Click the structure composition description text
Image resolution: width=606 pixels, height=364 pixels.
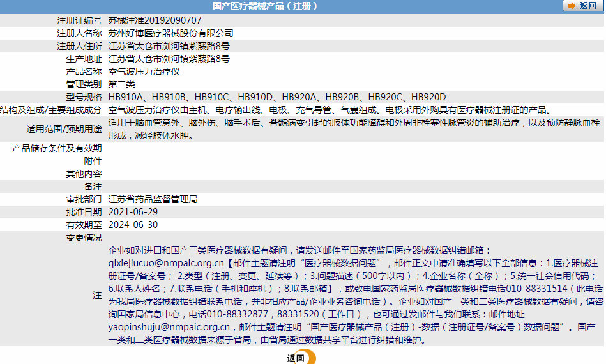click(x=330, y=110)
